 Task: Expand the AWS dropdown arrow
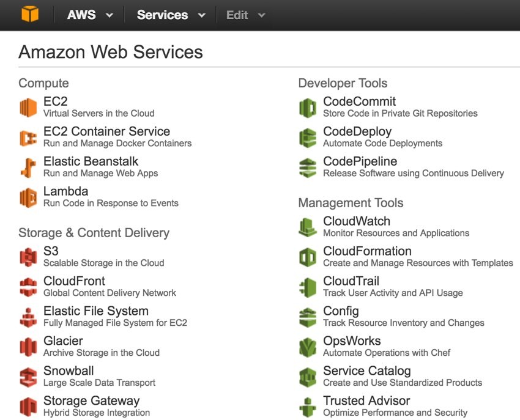[109, 15]
